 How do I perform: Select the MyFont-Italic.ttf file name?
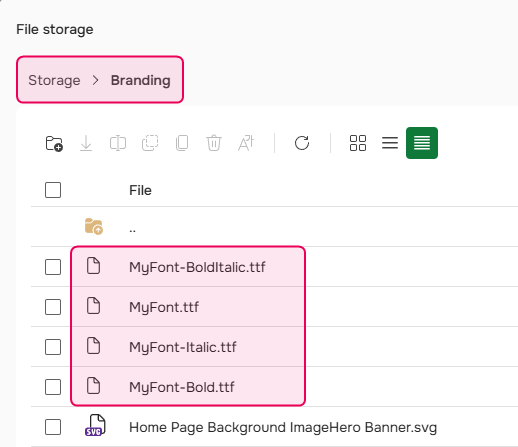tap(183, 347)
